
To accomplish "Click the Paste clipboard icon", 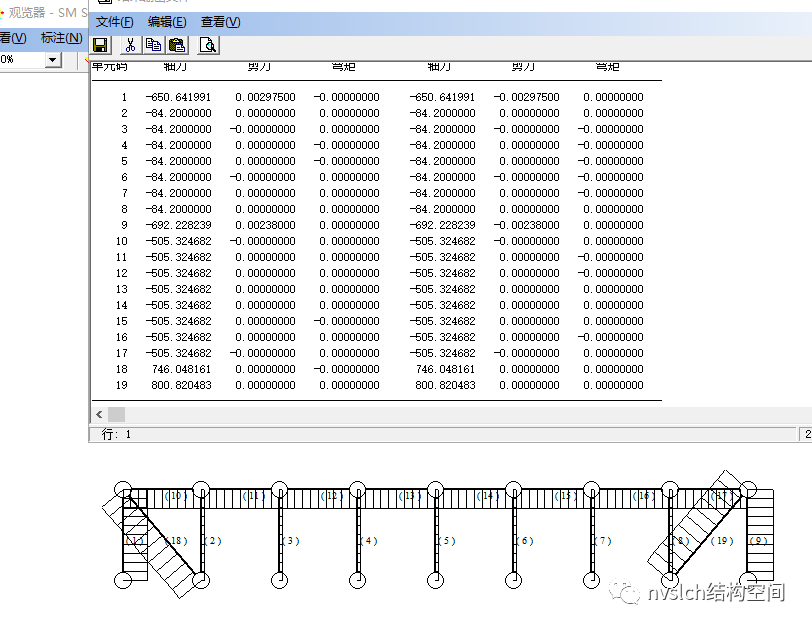I will tap(177, 45).
